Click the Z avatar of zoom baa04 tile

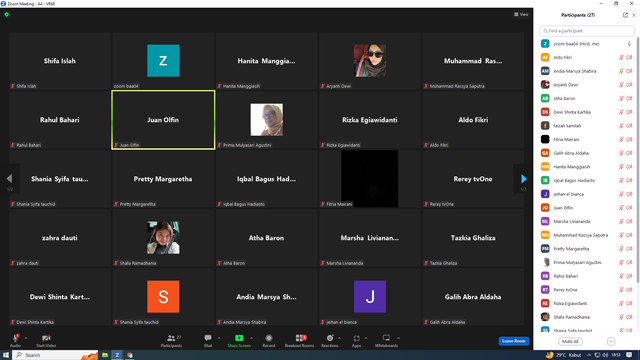[163, 61]
